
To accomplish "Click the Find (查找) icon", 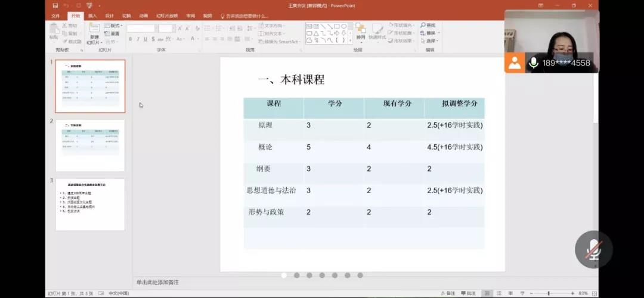I will point(428,26).
